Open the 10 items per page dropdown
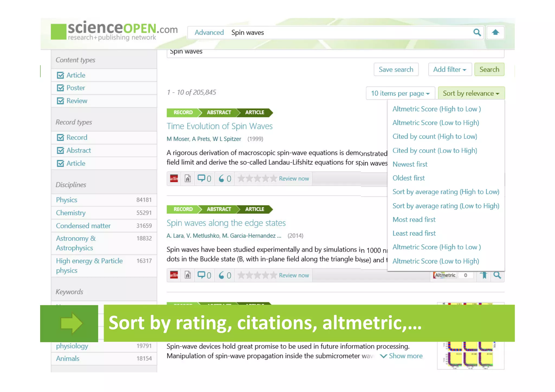The image size is (555, 392). 400,93
